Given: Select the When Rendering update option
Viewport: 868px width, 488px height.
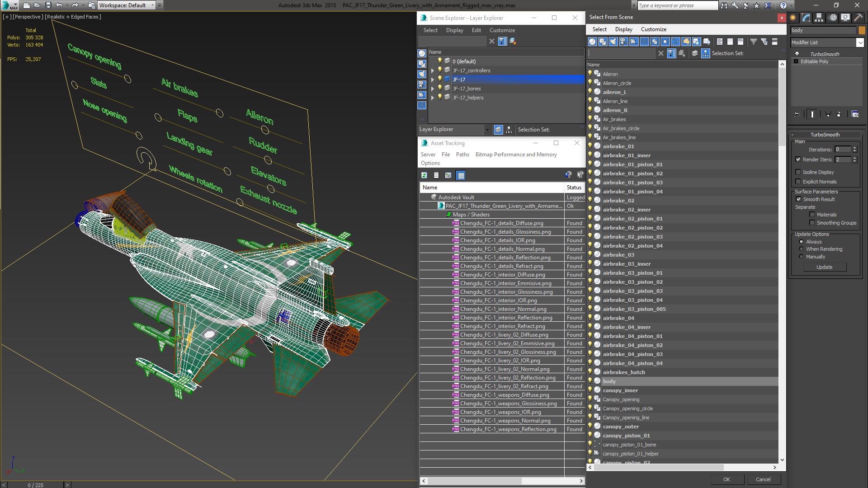Looking at the screenshot, I should (x=801, y=249).
